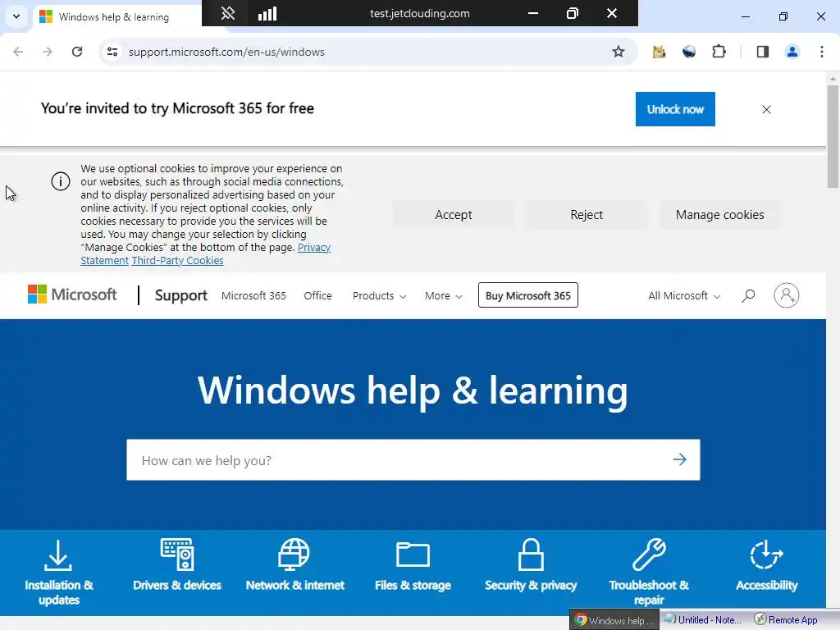Switch to Untitled - Notepad in taskbar
The image size is (840, 630).
tap(703, 620)
